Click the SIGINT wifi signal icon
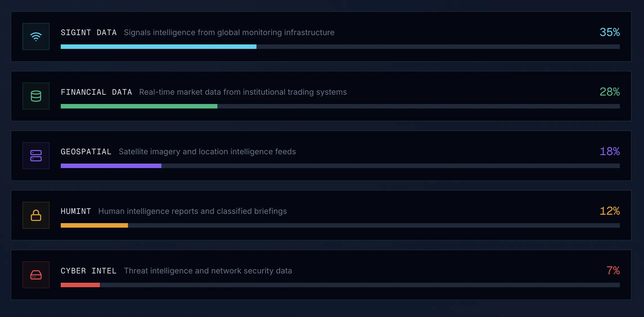 click(36, 37)
